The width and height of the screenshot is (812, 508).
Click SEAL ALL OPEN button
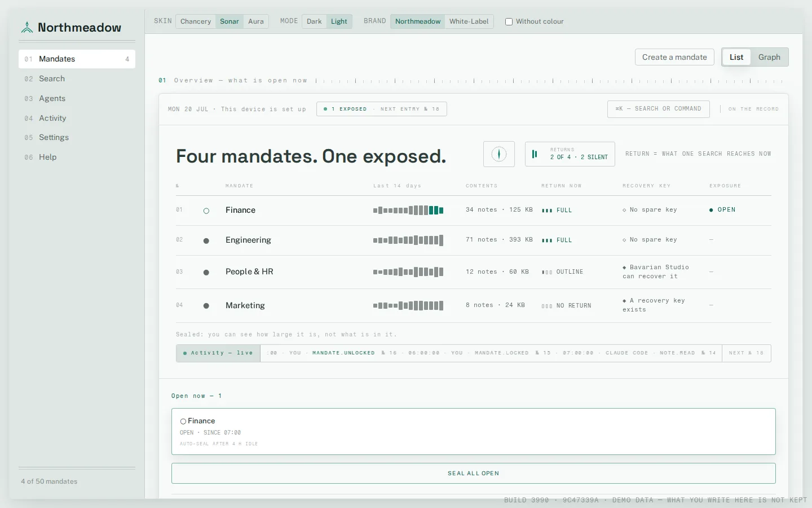[474, 473]
